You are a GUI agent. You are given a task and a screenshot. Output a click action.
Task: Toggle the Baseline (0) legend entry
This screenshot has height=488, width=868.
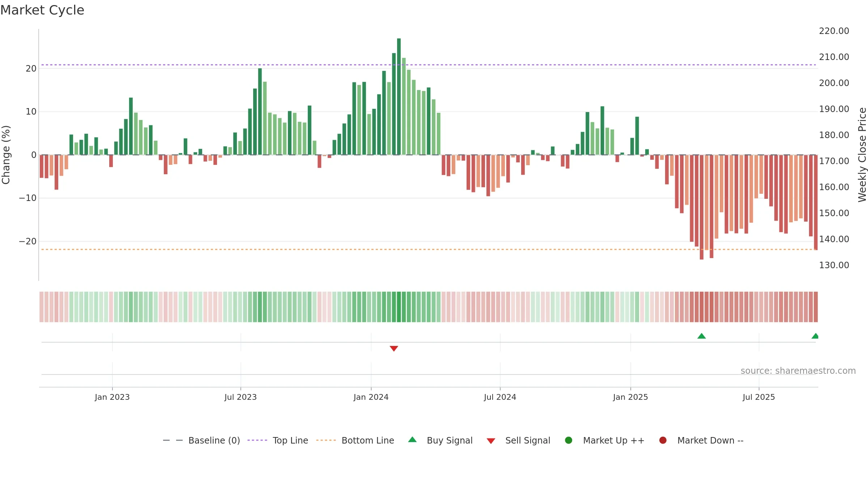201,440
